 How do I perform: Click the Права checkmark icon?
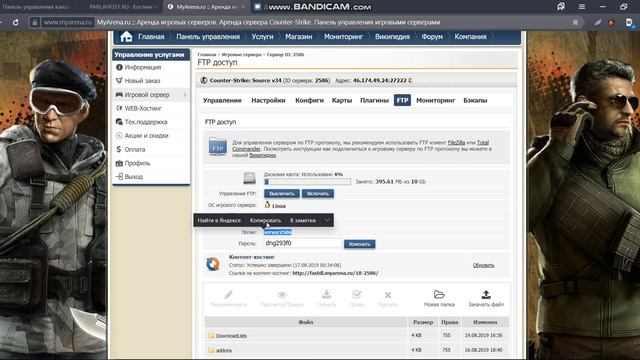click(357, 294)
